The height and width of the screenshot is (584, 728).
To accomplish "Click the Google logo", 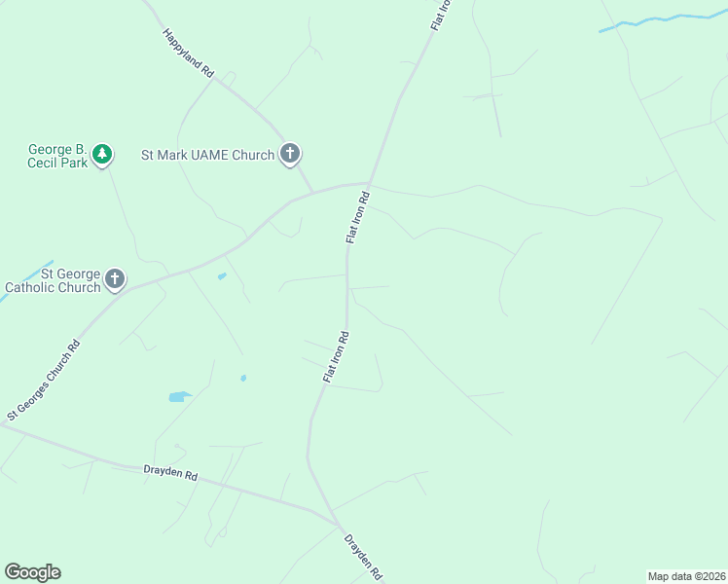I will tap(33, 572).
